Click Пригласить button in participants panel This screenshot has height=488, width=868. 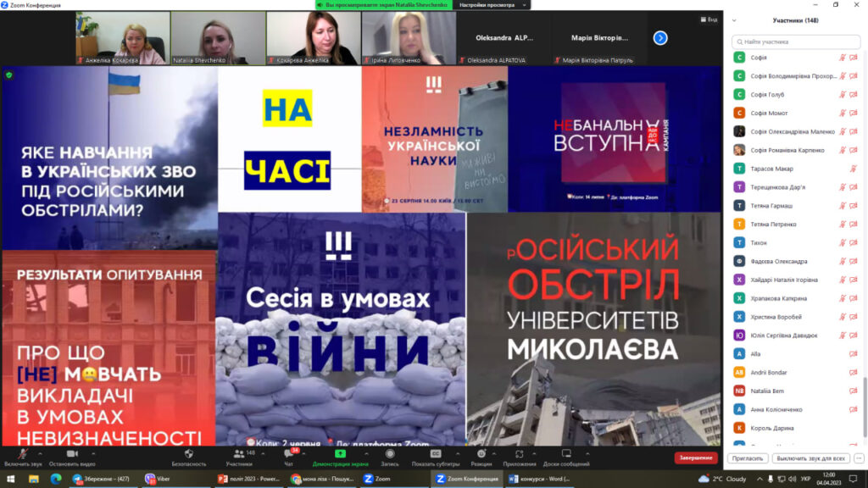[x=747, y=458]
